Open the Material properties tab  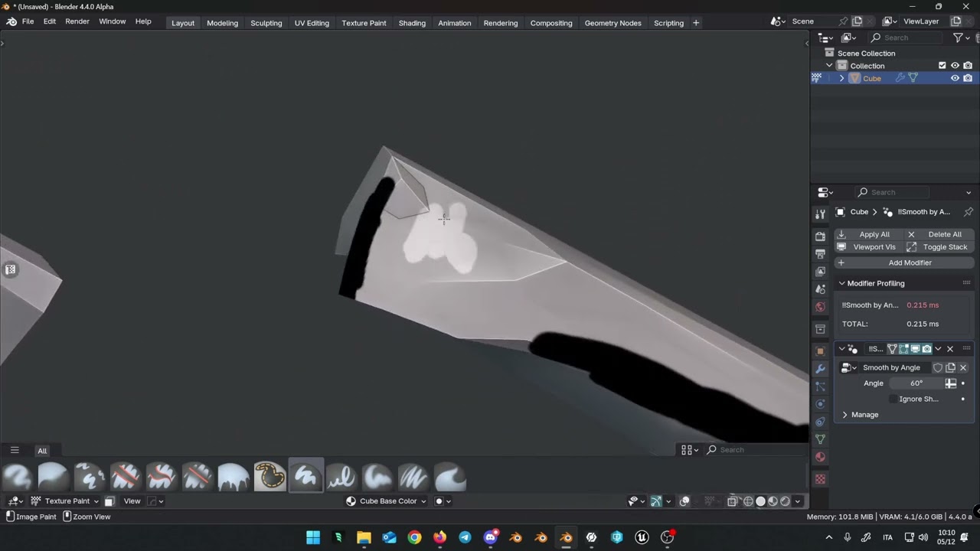pos(820,457)
